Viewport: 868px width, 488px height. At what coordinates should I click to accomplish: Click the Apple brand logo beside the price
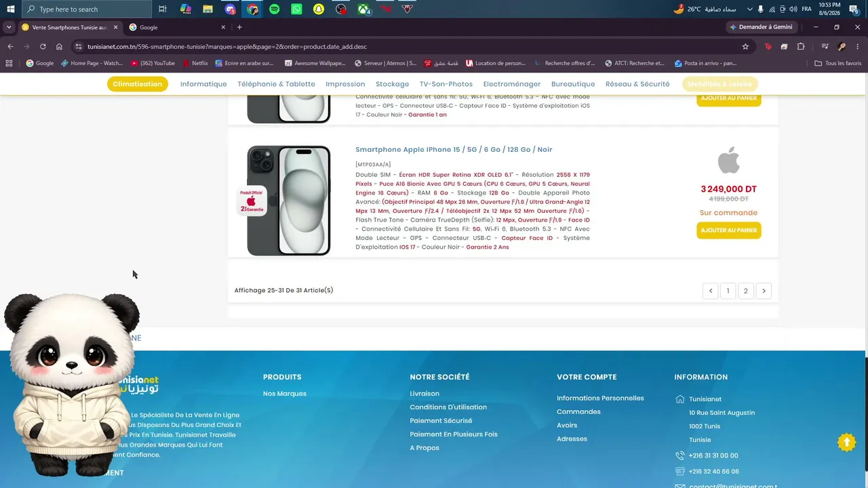point(728,161)
